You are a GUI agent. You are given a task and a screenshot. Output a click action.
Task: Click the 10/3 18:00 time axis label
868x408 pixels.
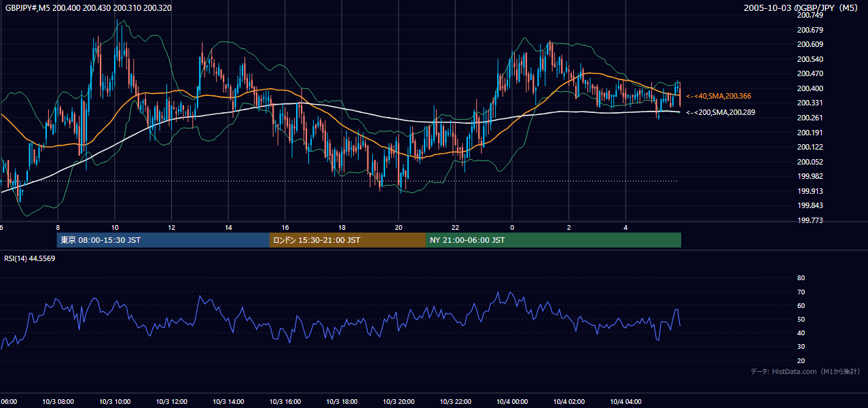(342, 402)
